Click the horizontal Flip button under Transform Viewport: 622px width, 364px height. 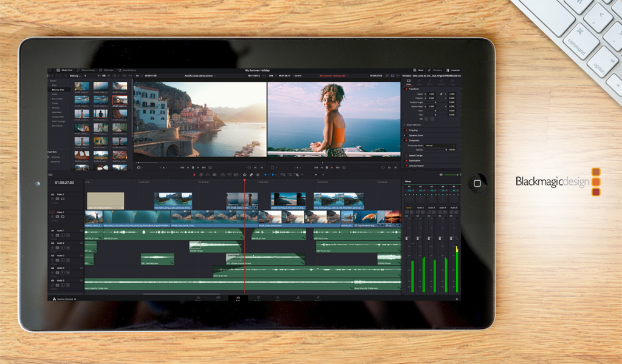[426, 118]
